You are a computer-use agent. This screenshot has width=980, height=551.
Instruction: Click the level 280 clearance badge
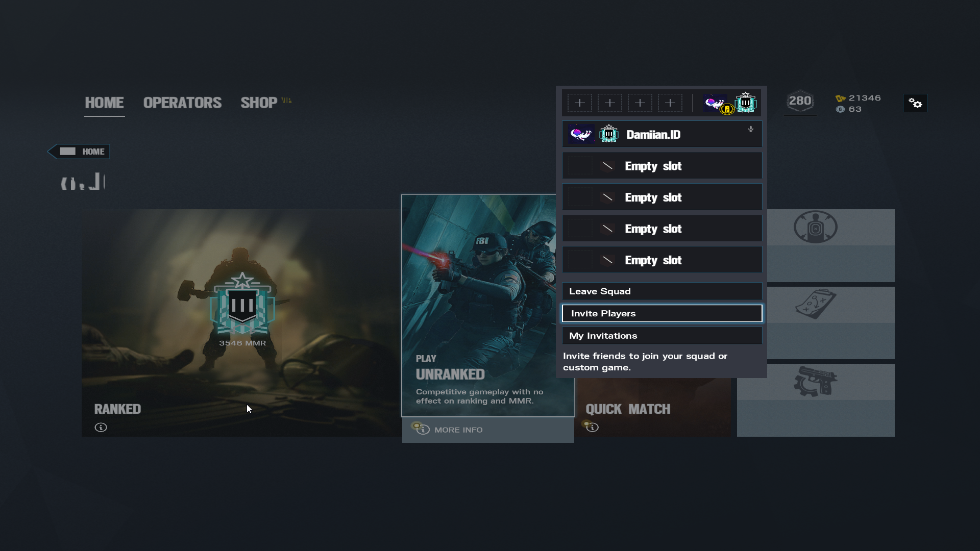pyautogui.click(x=800, y=102)
